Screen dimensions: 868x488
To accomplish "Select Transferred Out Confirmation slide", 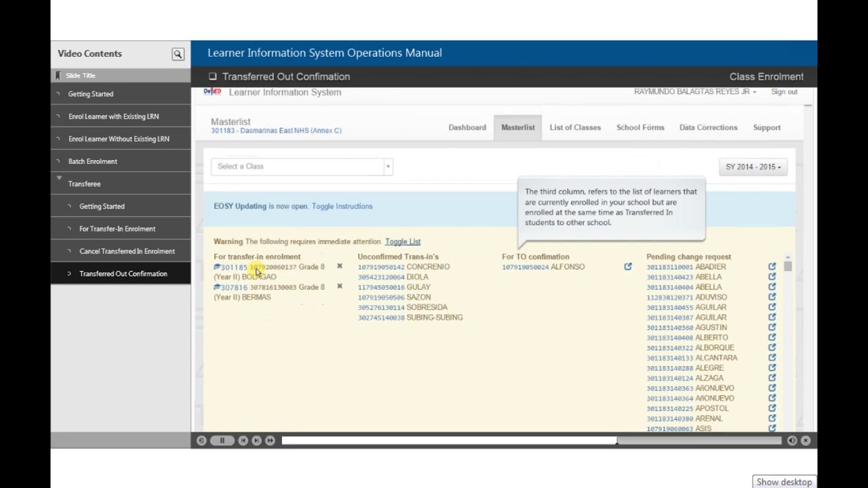I will [x=123, y=274].
